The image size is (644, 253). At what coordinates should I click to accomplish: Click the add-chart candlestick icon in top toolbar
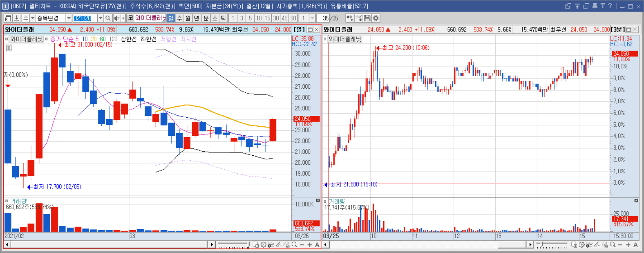pyautogui.click(x=349, y=18)
